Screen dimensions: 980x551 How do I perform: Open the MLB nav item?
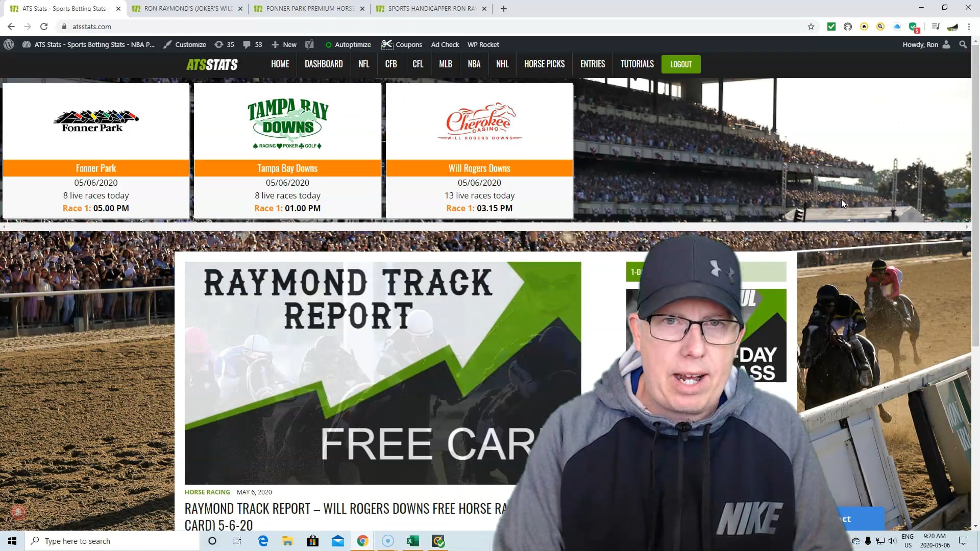point(445,64)
